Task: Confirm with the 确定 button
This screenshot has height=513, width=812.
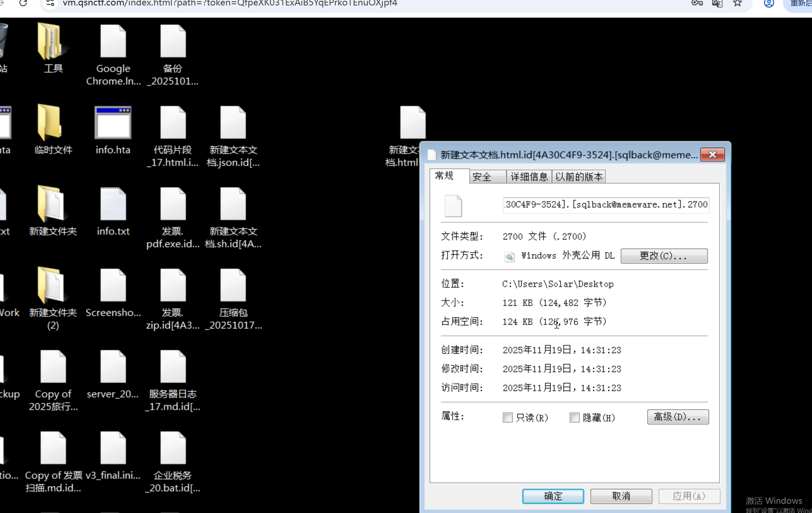Action: [x=553, y=496]
